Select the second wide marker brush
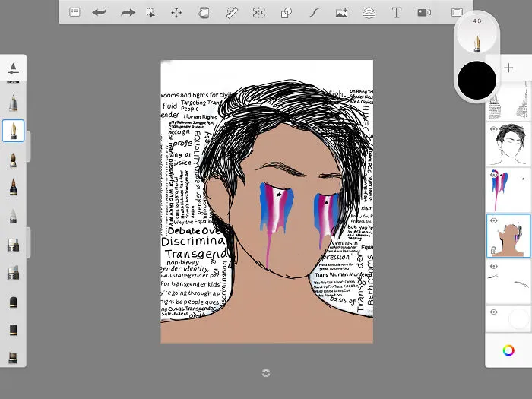This screenshot has width=532, height=399. tap(13, 272)
